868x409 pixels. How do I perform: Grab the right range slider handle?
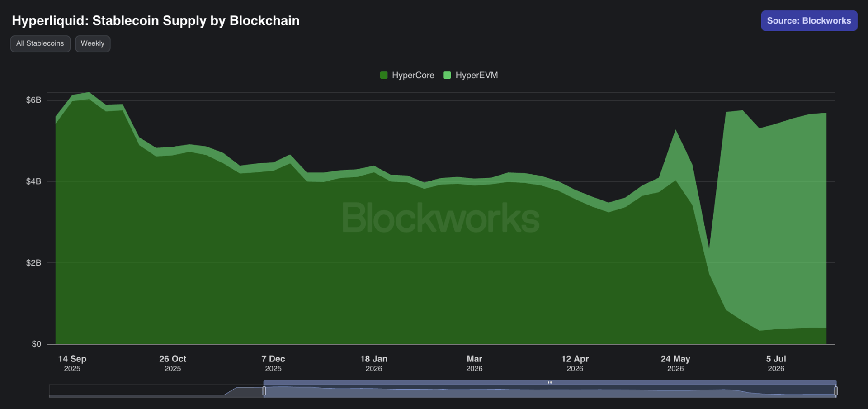click(836, 391)
